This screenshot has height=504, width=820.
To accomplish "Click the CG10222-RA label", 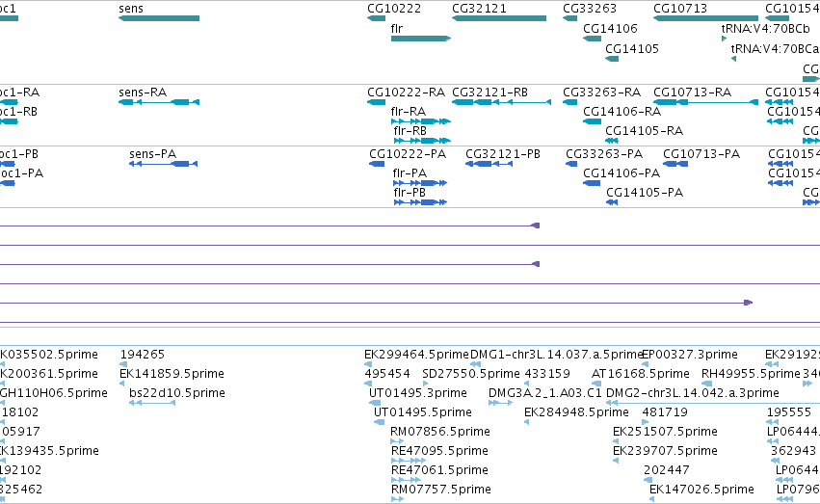I will pyautogui.click(x=406, y=93).
